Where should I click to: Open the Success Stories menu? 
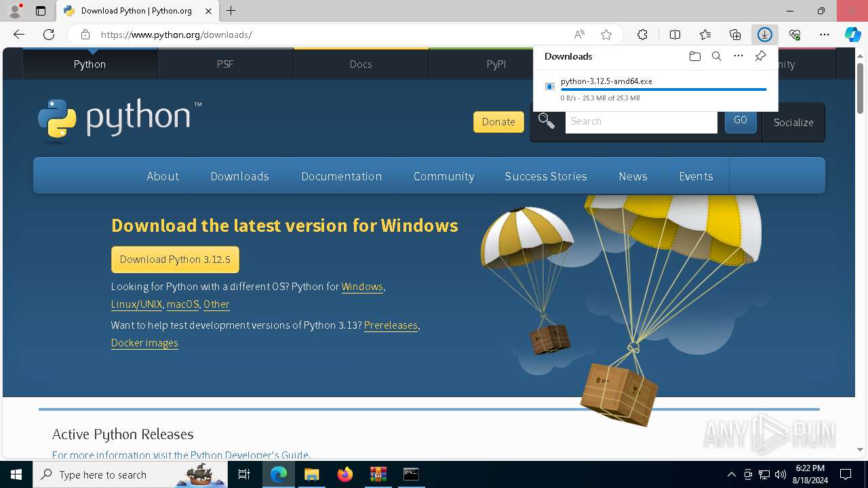[x=546, y=176]
